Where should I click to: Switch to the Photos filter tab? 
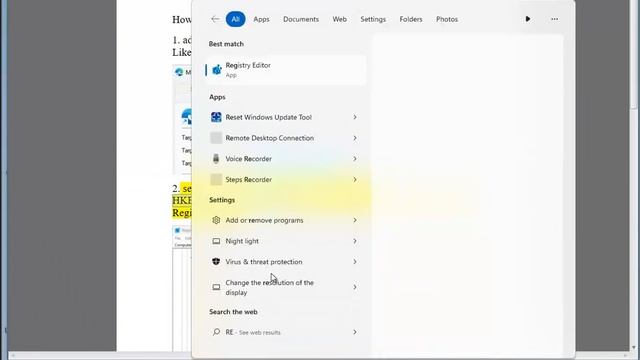(x=447, y=19)
